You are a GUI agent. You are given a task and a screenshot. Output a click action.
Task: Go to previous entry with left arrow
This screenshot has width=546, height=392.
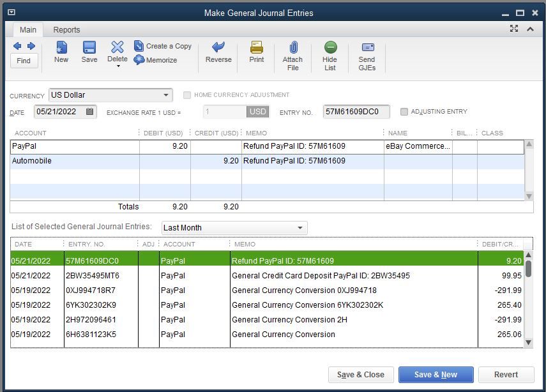coord(17,46)
